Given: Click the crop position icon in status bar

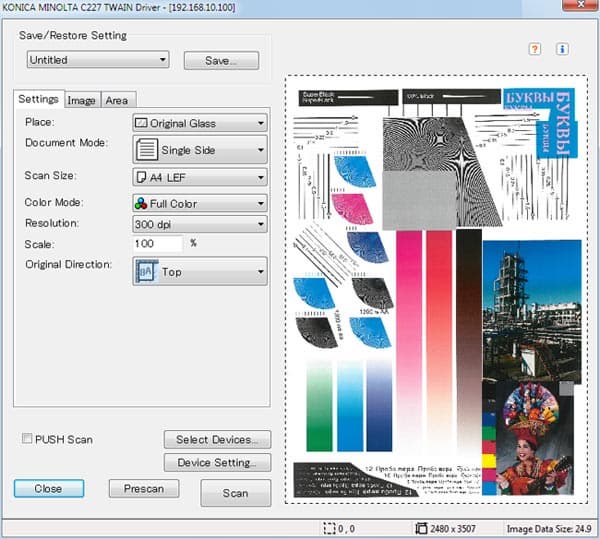Looking at the screenshot, I should (329, 529).
